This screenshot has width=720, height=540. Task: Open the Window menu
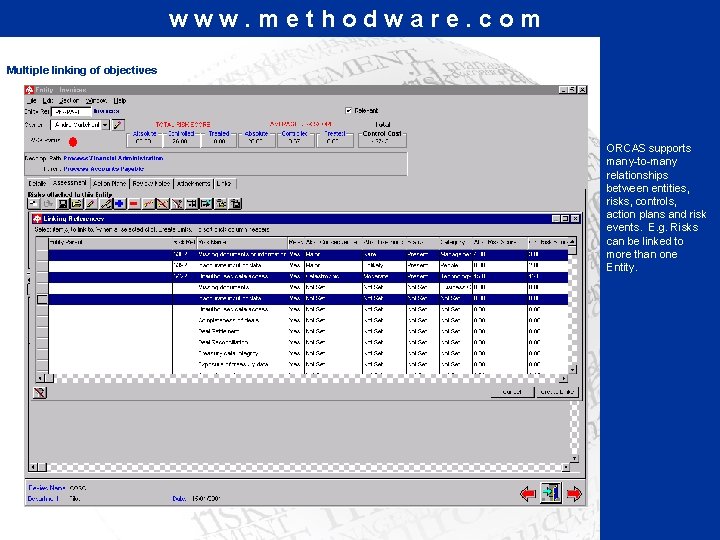coord(96,101)
